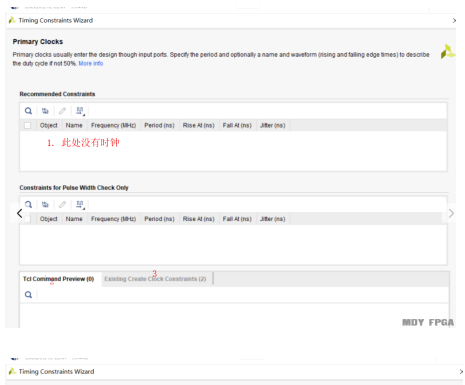Sort Pulse Width Check table by Frequency (MHz)
This screenshot has width=465, height=385.
pyautogui.click(x=114, y=219)
